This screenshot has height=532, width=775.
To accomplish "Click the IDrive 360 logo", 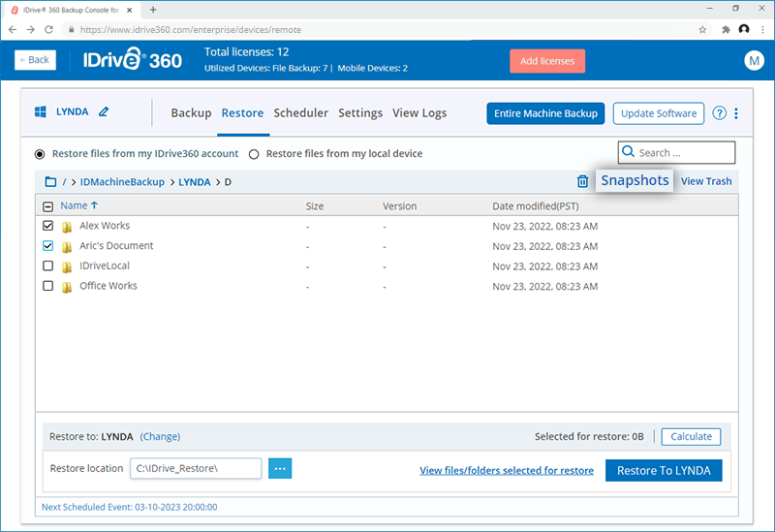I will click(x=133, y=60).
